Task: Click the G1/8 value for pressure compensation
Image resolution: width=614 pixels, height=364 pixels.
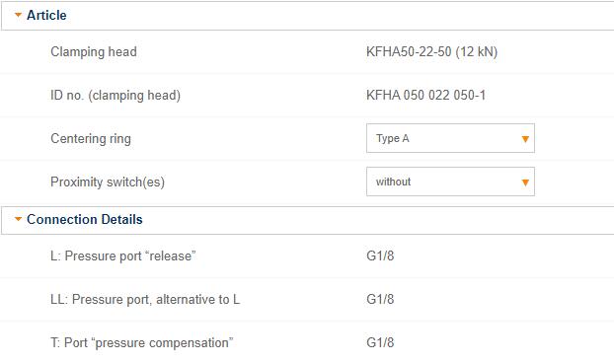Action: 380,343
